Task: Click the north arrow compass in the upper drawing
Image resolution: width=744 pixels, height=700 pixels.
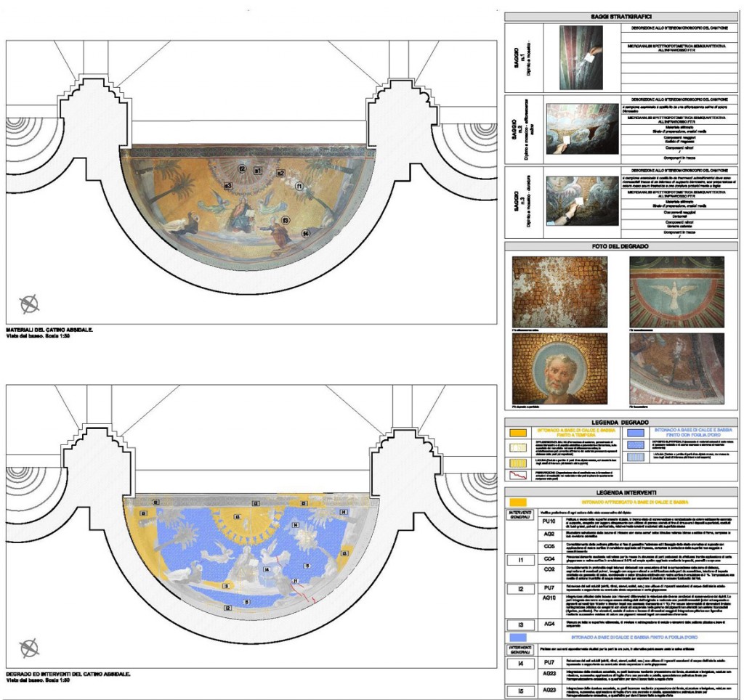Action: coord(28,304)
